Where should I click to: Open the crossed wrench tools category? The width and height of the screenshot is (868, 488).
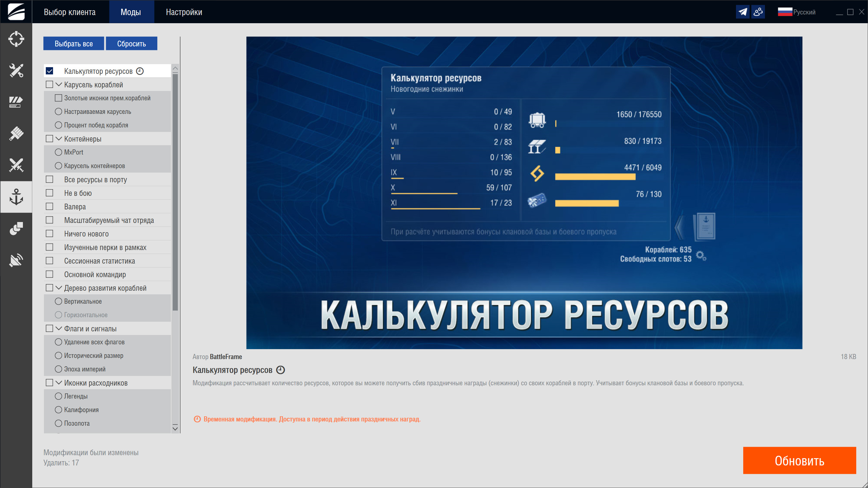16,70
